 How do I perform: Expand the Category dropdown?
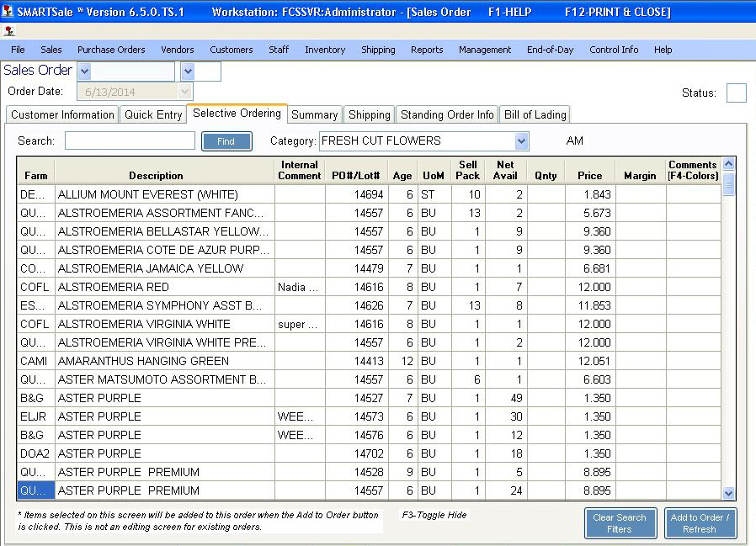(x=521, y=141)
